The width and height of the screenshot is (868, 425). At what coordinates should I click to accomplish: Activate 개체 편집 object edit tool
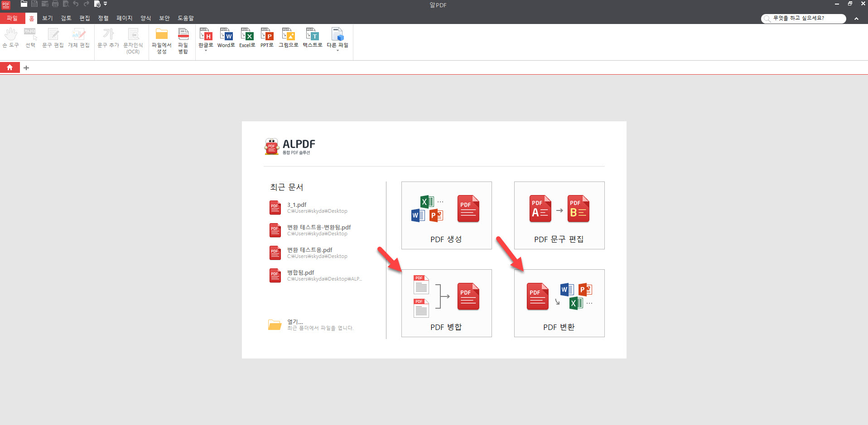coord(79,38)
